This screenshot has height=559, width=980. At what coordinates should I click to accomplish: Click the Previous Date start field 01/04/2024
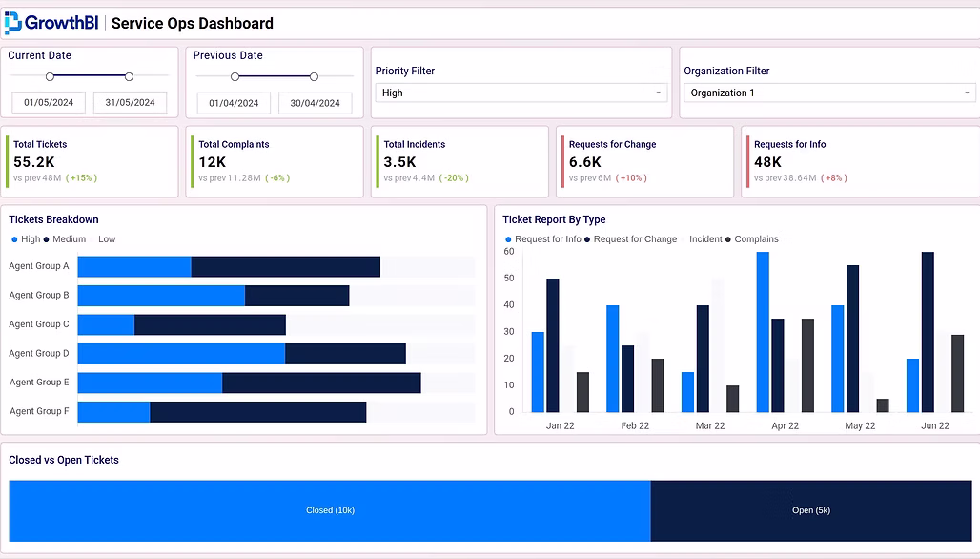coord(234,103)
